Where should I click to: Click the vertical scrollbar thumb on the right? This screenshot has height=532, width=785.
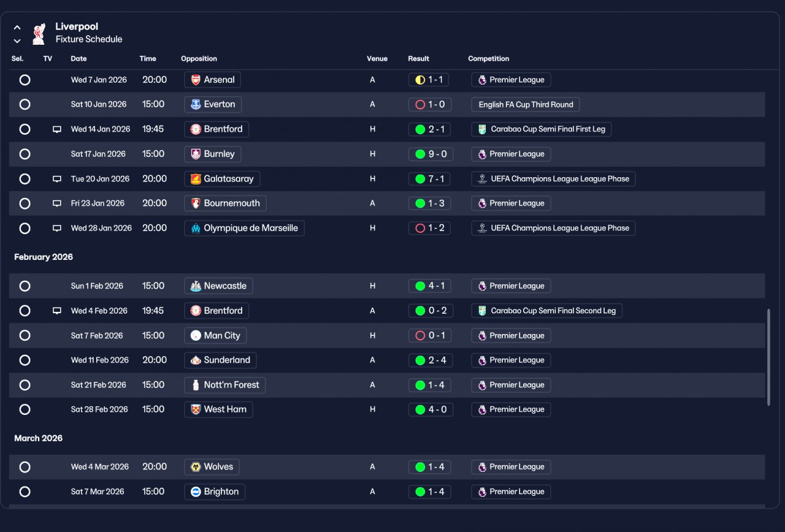point(769,357)
